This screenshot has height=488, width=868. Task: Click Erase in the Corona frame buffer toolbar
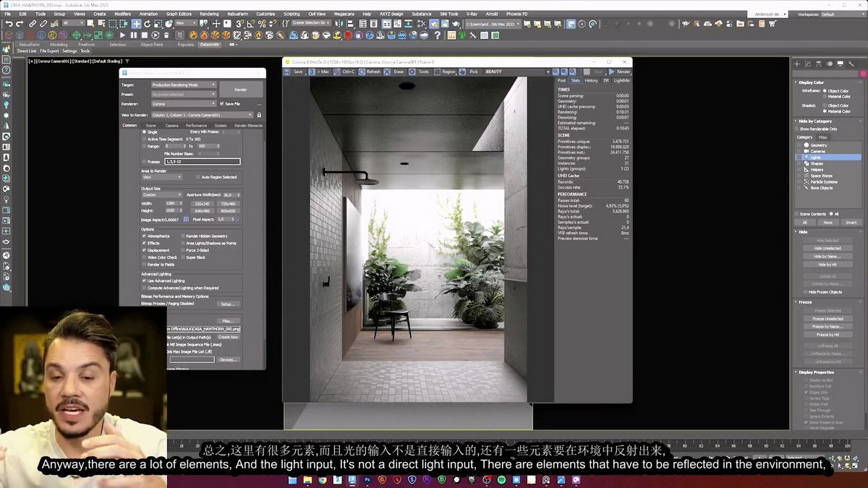[394, 72]
